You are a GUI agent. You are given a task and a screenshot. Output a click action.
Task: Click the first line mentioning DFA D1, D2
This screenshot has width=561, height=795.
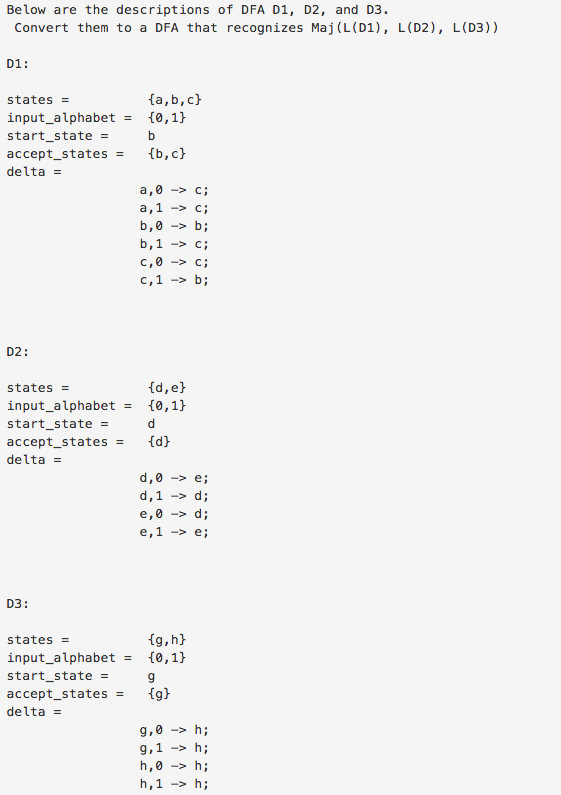tap(198, 10)
